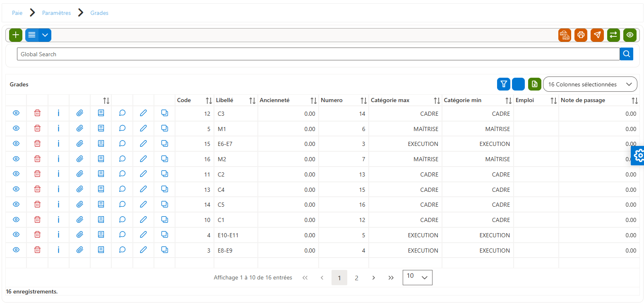The height and width of the screenshot is (303, 644).
Task: Click the blue magnifier search button
Action: [626, 54]
